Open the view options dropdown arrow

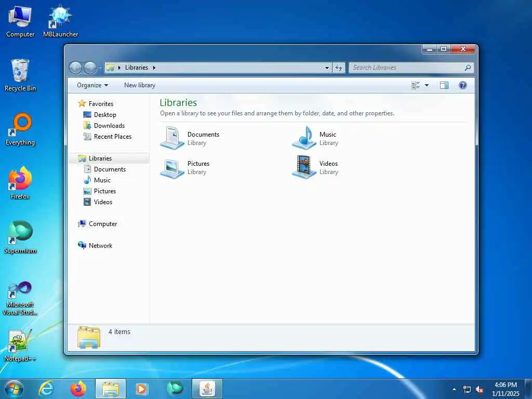click(x=427, y=85)
